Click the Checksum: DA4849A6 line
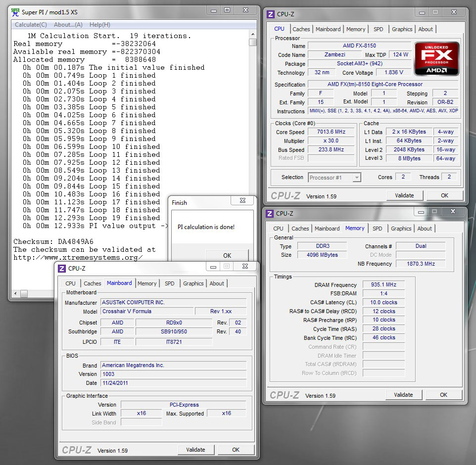 pyautogui.click(x=53, y=241)
